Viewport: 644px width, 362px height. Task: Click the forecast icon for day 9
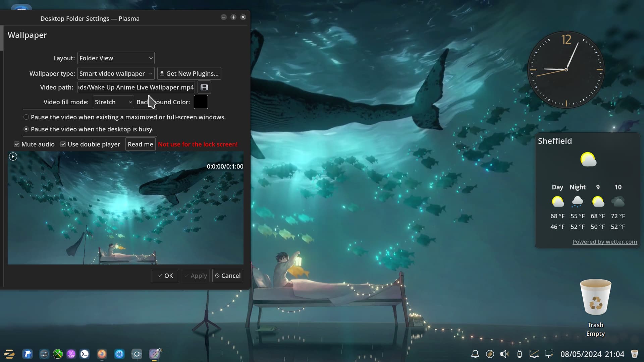point(598,201)
